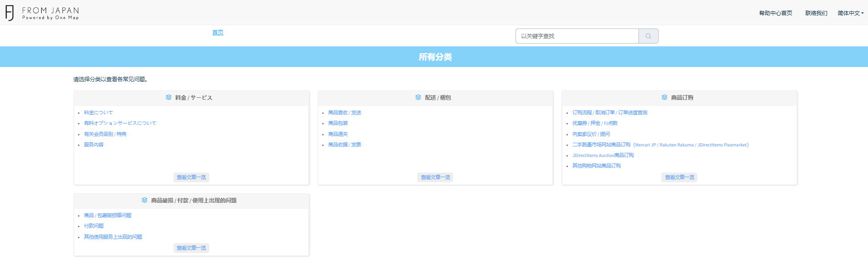This screenshot has width=868, height=263.
Task: Click the layers icon beside 配送 / 梱包
Action: click(x=418, y=97)
